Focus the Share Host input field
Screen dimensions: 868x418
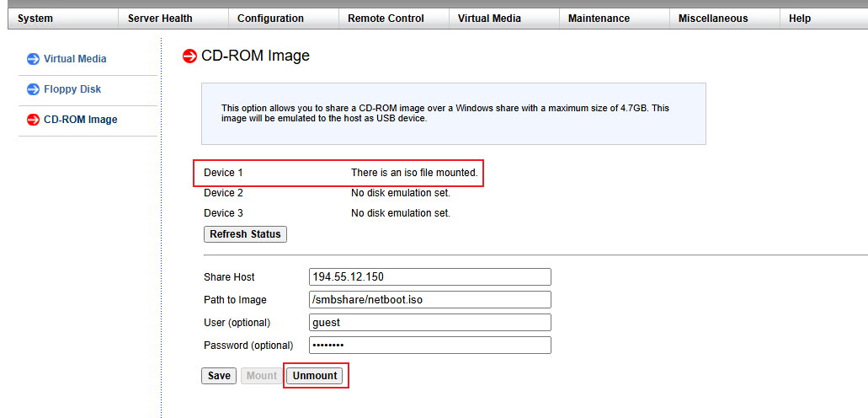pos(430,277)
